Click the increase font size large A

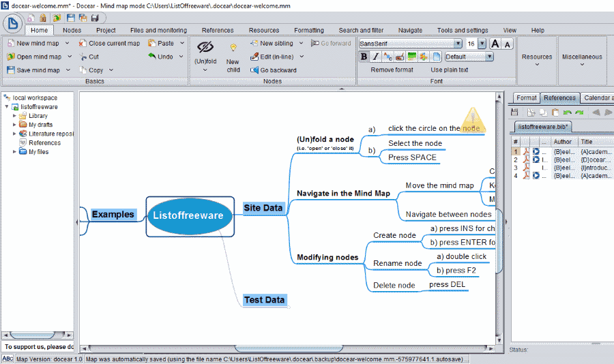495,44
